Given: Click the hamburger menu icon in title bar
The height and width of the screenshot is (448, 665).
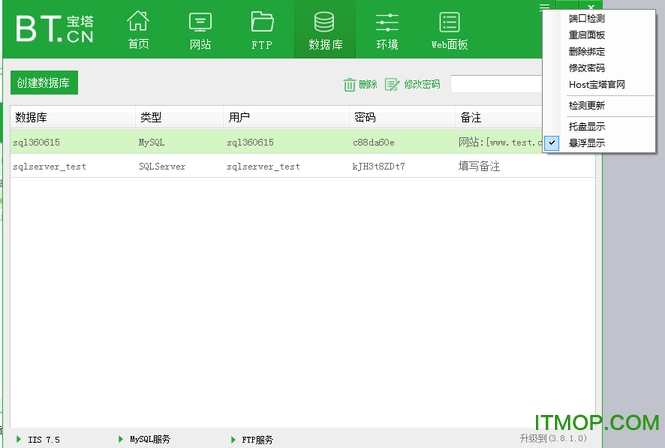Looking at the screenshot, I should (545, 7).
